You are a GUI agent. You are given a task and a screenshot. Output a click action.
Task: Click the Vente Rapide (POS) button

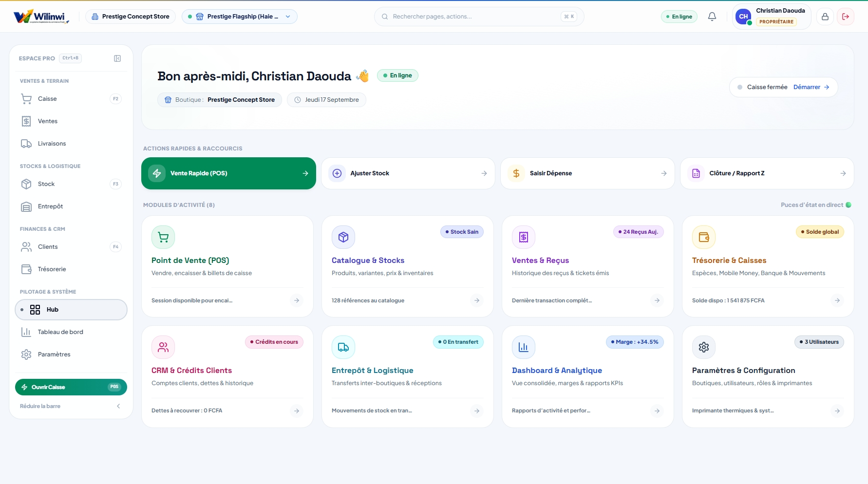[x=228, y=173]
